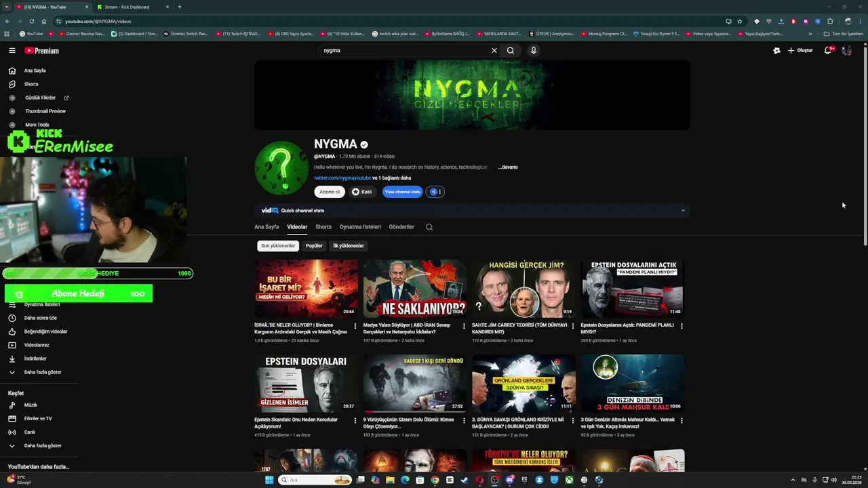Open Günlük Fikirler sidebar item
The height and width of the screenshot is (488, 868).
point(39,98)
